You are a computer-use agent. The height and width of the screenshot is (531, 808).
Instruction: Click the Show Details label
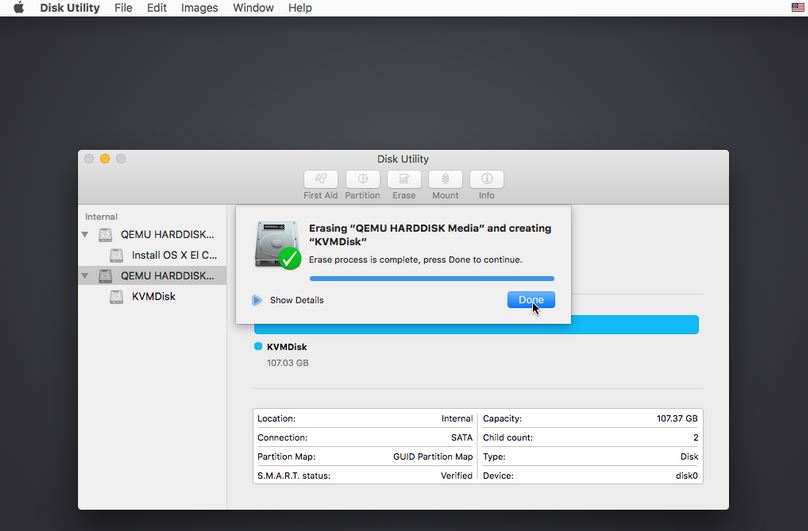[297, 300]
